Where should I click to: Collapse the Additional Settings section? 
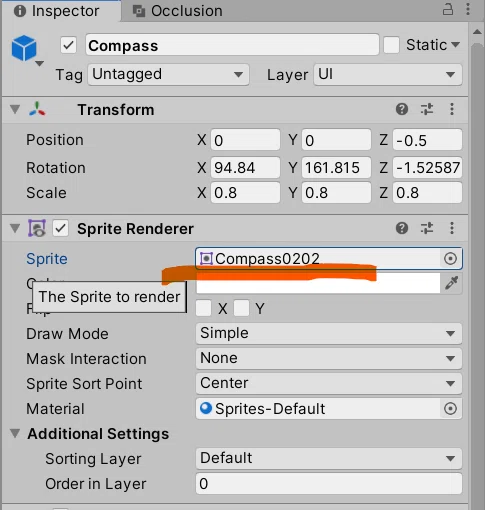point(15,433)
